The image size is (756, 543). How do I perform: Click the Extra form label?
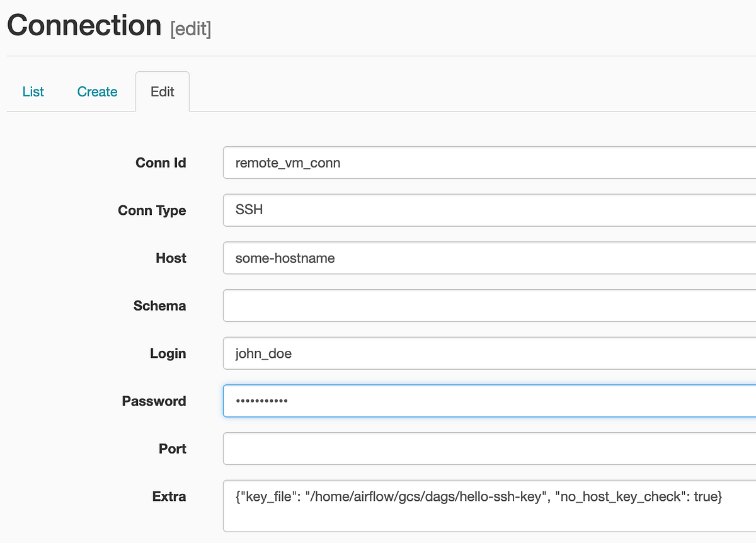click(169, 496)
